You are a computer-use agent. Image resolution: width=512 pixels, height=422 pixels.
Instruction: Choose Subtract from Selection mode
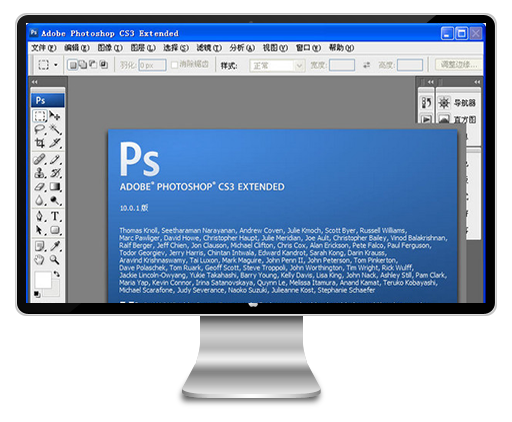point(93,65)
